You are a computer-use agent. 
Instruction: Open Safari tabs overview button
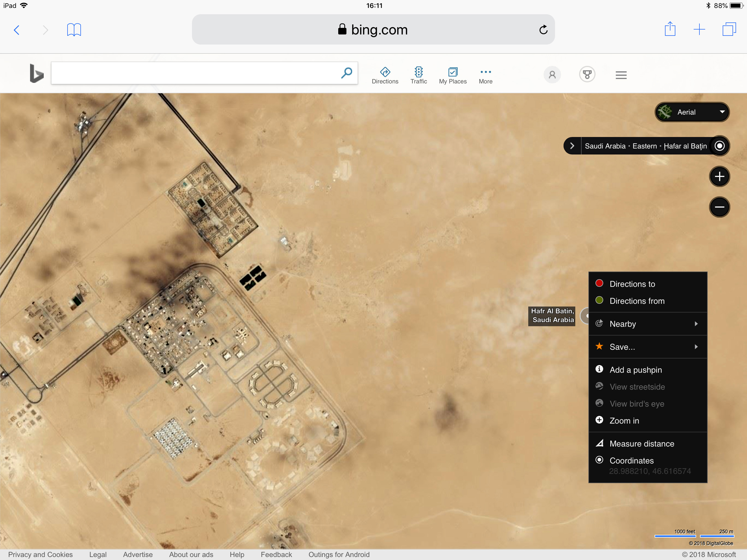(729, 29)
